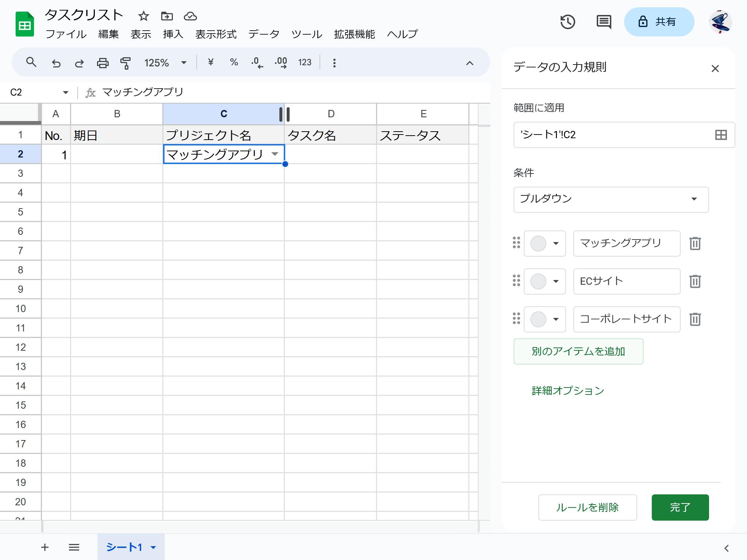This screenshot has width=747, height=560.
Task: Open the プルダウン condition dropdown
Action: [x=611, y=199]
